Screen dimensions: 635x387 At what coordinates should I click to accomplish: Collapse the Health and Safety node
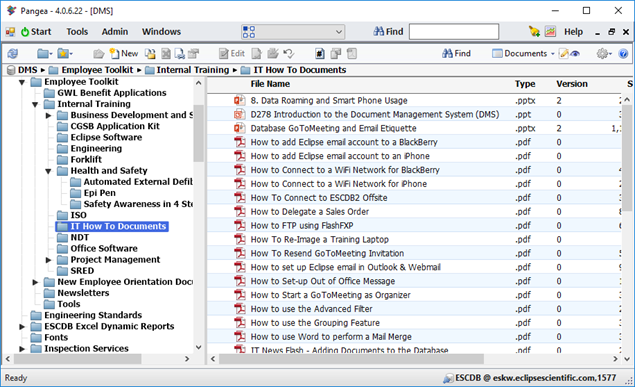coord(48,171)
